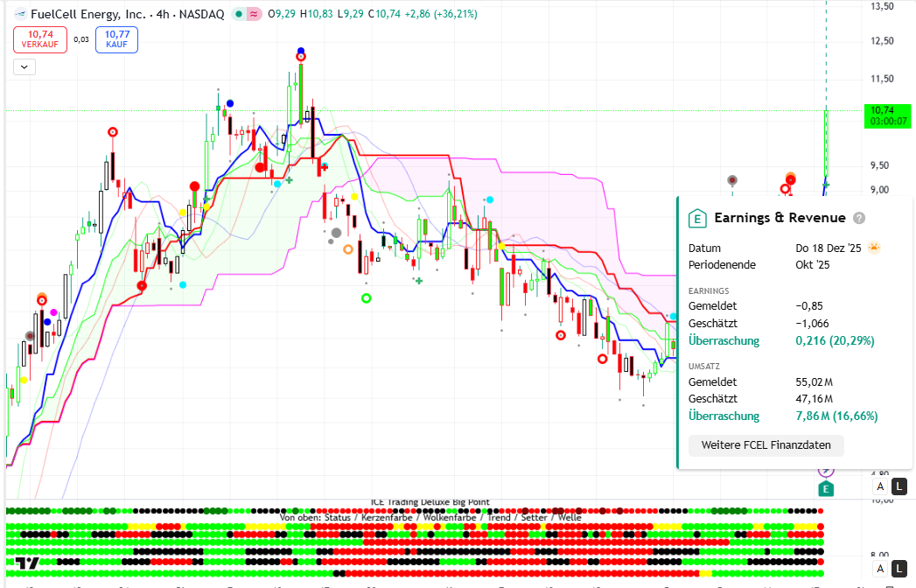916x588 pixels.
Task: Click the green earnings E marker on timeline
Action: tap(825, 489)
